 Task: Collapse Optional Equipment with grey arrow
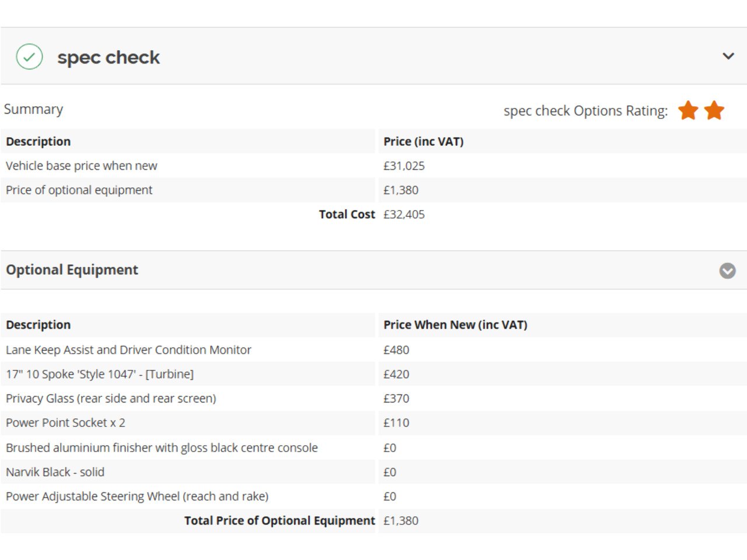pos(727,271)
